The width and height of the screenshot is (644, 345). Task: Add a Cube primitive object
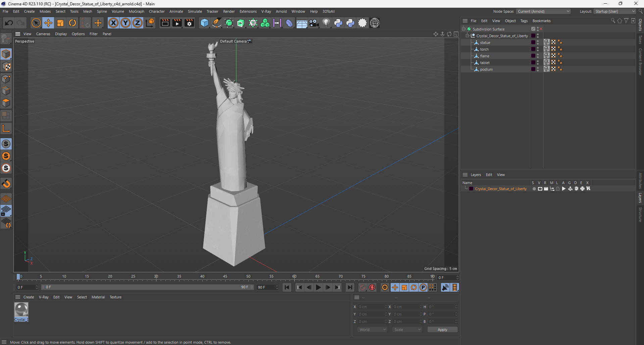(204, 23)
